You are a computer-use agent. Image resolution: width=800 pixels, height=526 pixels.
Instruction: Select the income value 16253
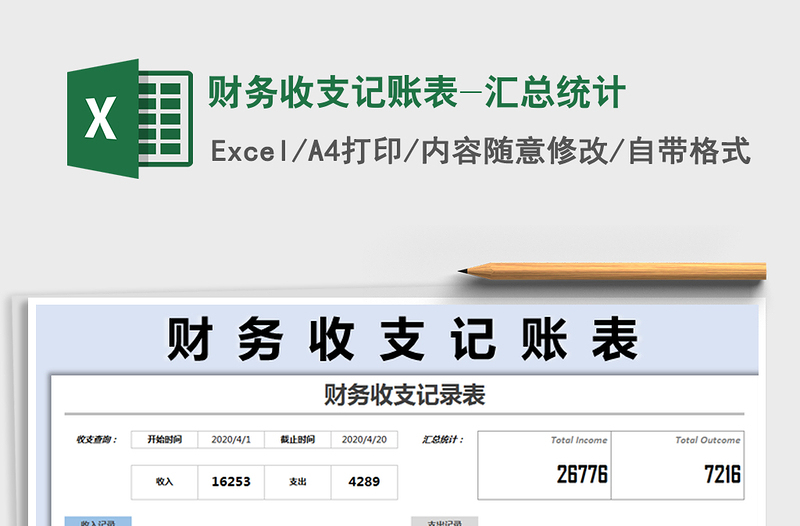click(x=231, y=482)
